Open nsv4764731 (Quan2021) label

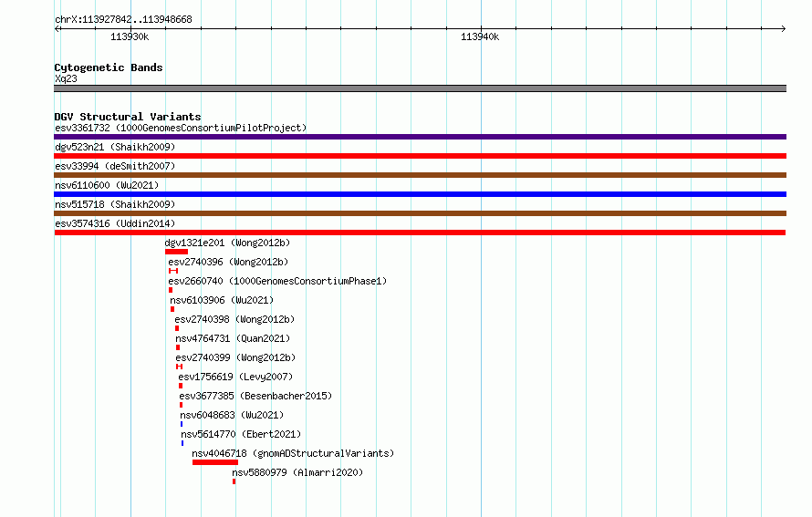pos(233,338)
